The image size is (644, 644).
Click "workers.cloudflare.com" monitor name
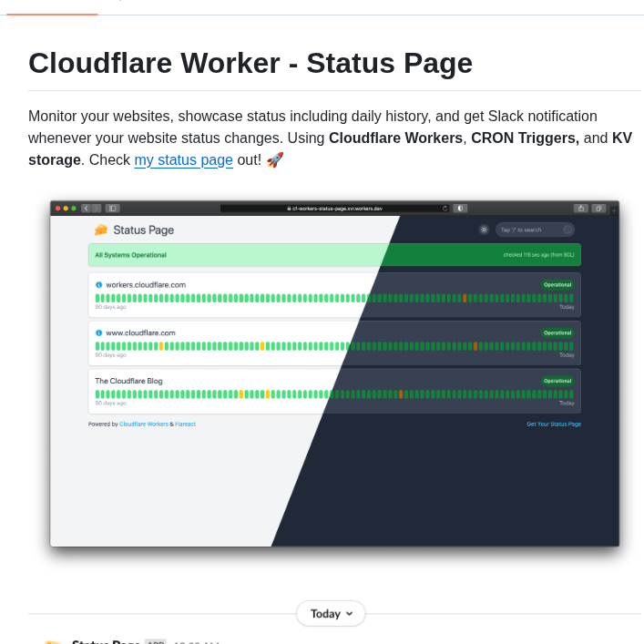click(x=146, y=284)
